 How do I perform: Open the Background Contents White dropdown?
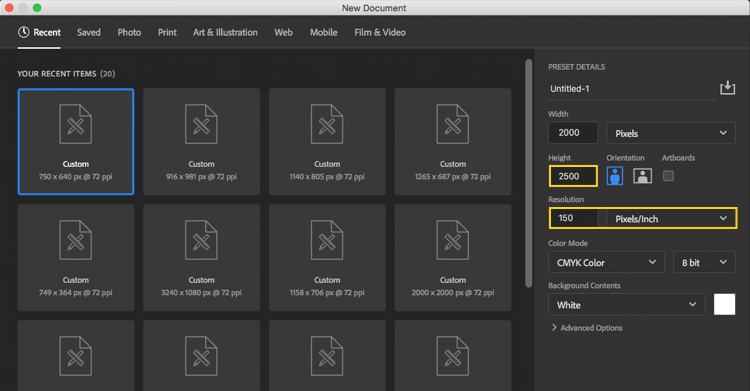point(626,304)
